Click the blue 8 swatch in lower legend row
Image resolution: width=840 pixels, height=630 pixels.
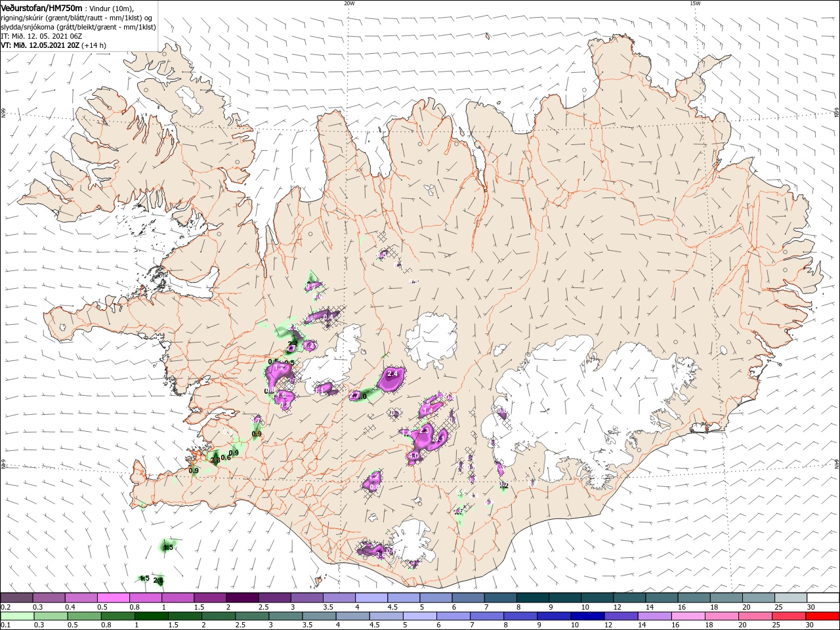coord(521,616)
